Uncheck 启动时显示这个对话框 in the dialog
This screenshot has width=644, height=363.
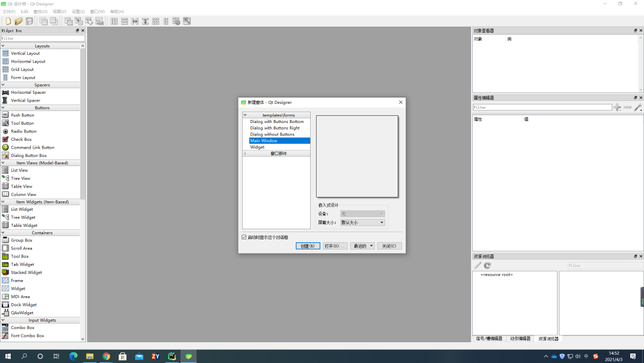click(x=244, y=236)
